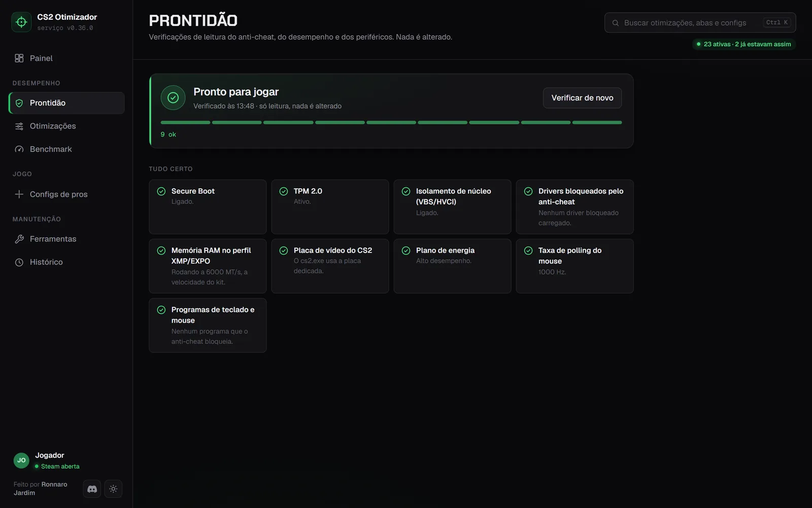Click Isolamento de núcleo check icon

click(x=406, y=192)
